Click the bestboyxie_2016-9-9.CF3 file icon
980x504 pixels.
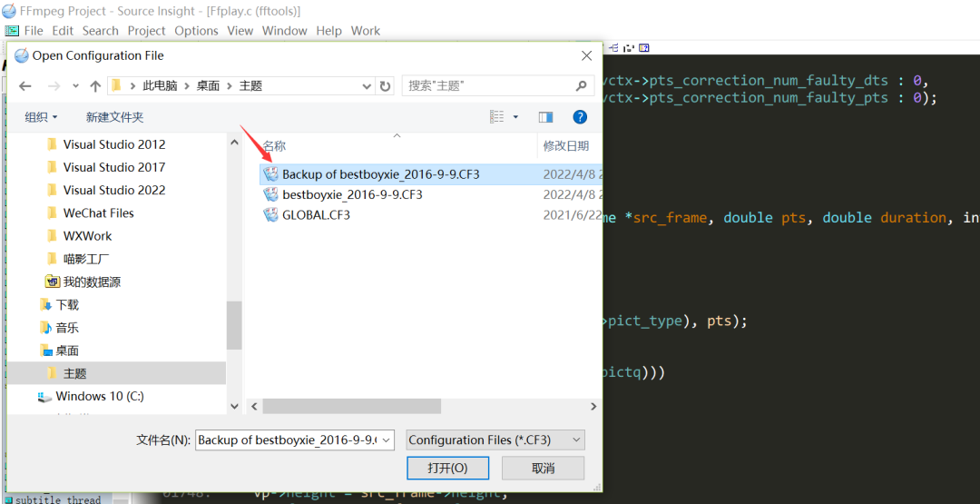[x=270, y=194]
